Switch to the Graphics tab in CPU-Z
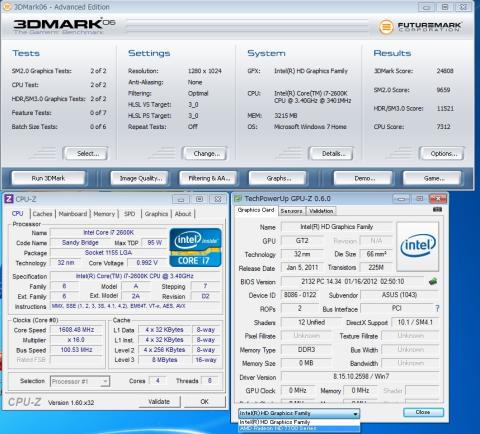 click(156, 214)
